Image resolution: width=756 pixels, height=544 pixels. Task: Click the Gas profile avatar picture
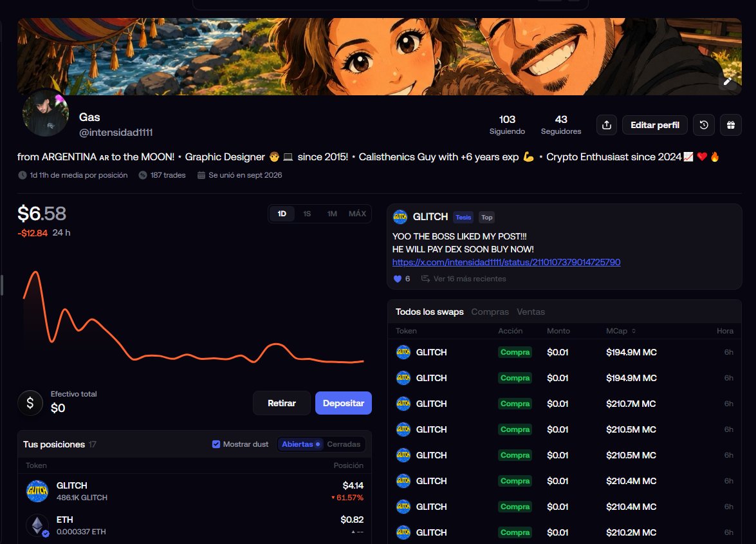46,114
